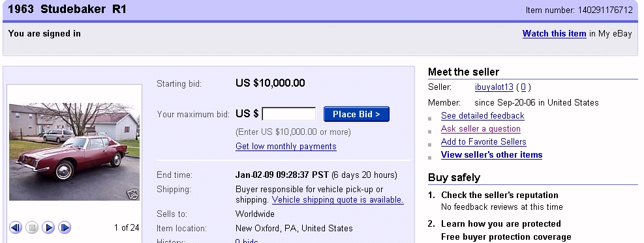Open the 0 bids history link
This screenshot has width=644, height=243.
pos(247,240)
